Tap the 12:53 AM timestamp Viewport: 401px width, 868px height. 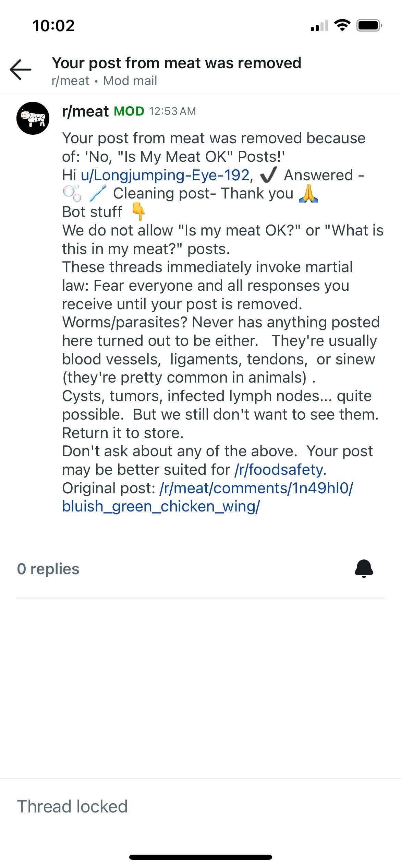pyautogui.click(x=172, y=111)
